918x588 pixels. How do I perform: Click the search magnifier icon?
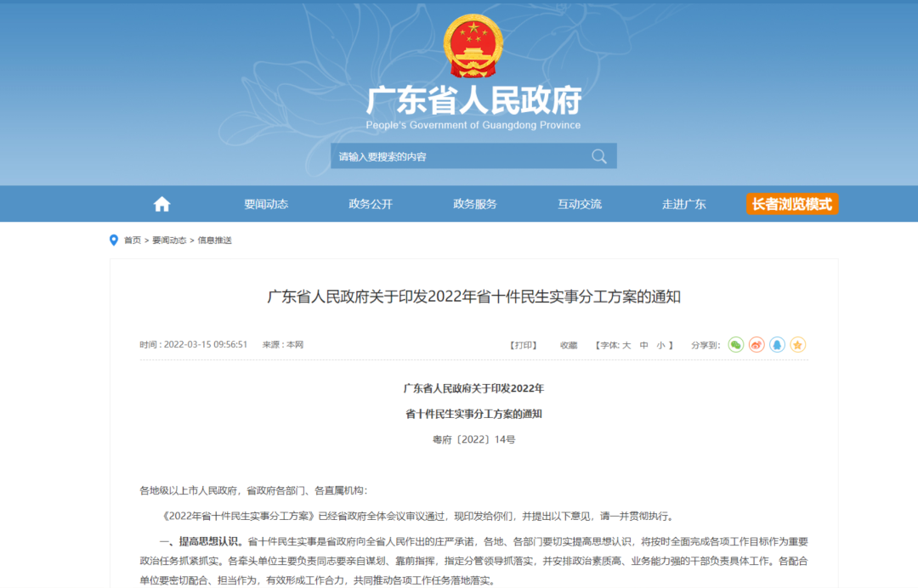(x=599, y=156)
